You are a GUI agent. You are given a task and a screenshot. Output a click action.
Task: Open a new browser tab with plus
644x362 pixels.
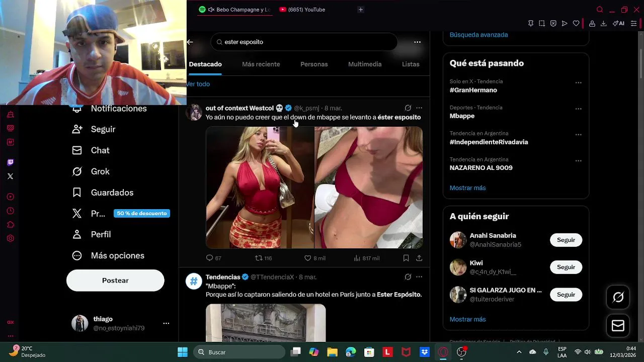(360, 10)
